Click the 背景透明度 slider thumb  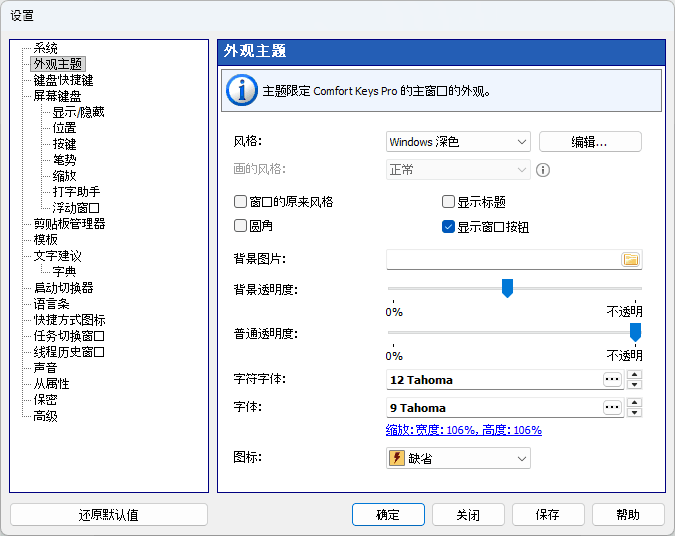coord(508,288)
